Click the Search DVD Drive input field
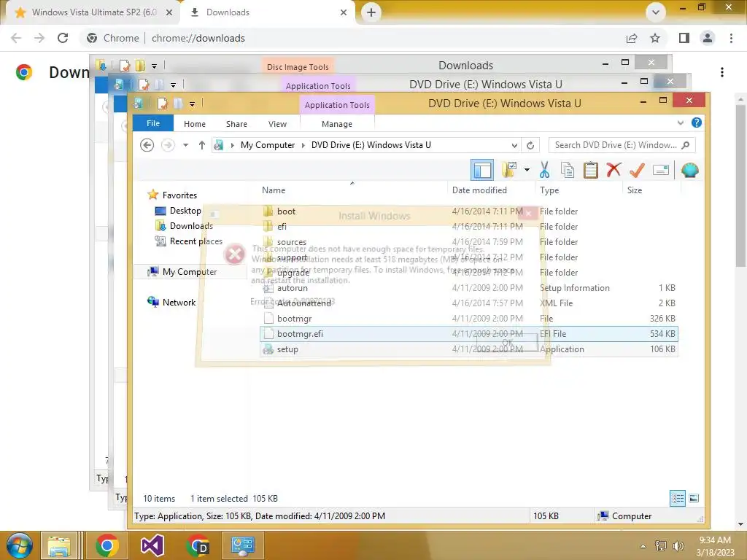Viewport: 747px width, 560px height. coord(622,145)
